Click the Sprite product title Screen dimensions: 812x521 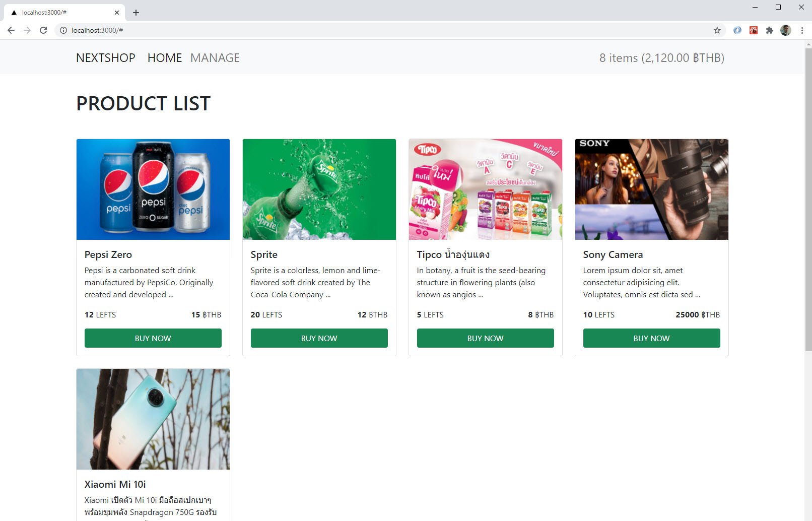[264, 254]
